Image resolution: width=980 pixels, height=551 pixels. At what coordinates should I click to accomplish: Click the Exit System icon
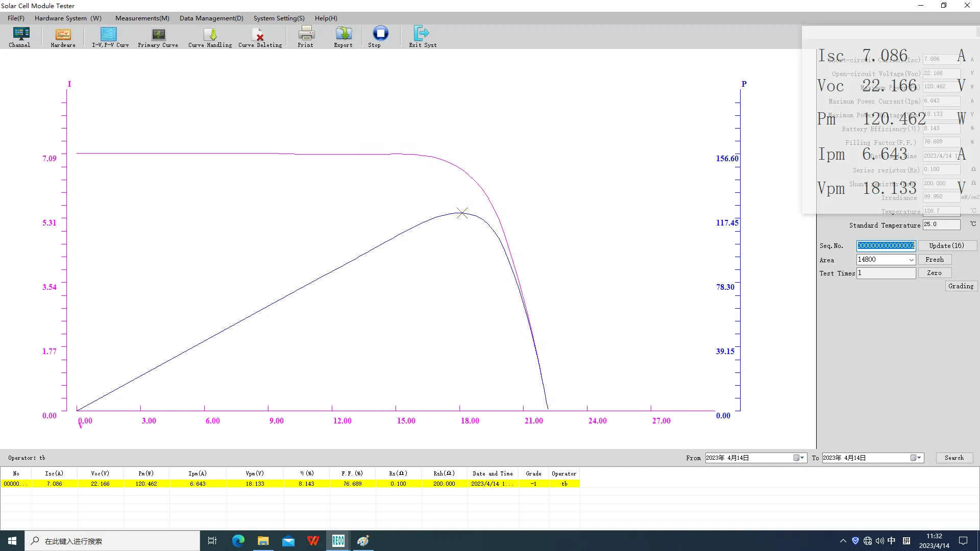422,37
